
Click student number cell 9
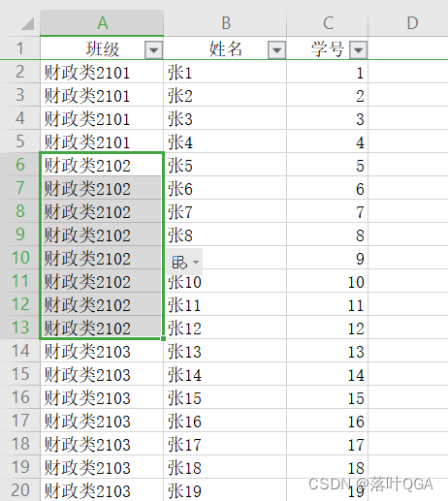click(x=328, y=258)
